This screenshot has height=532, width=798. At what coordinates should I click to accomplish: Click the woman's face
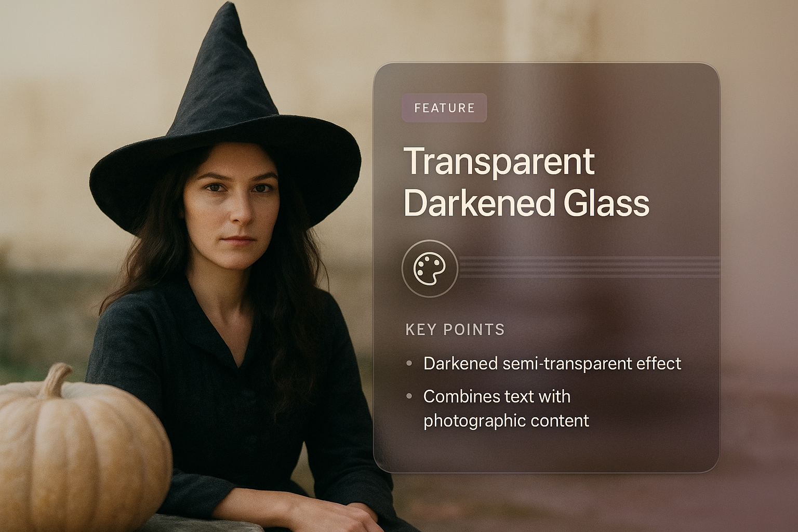[232, 207]
